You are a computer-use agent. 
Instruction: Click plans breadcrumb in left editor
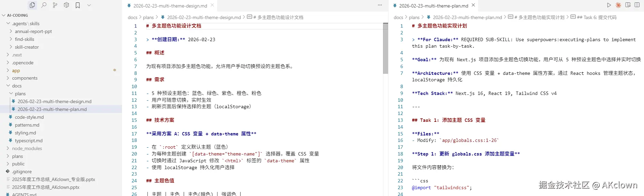click(148, 17)
